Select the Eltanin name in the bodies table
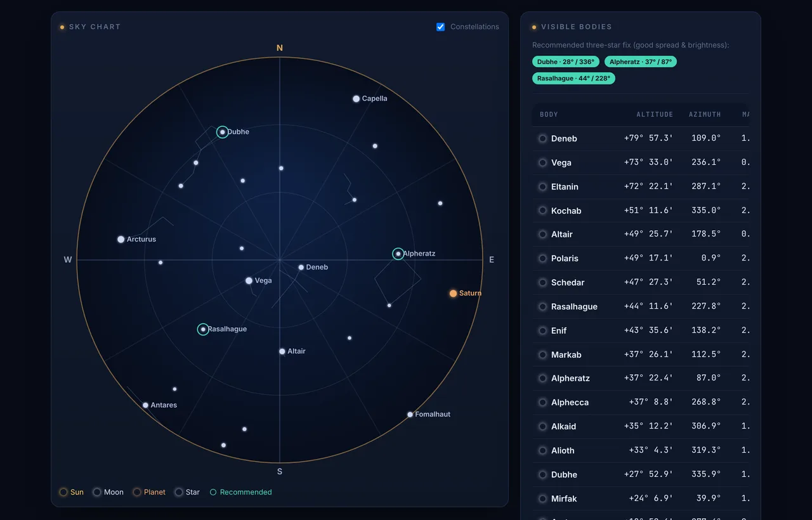The height and width of the screenshot is (520, 812). pos(565,186)
